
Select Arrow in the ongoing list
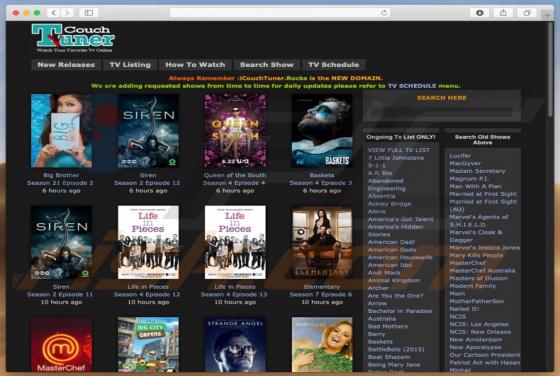click(377, 303)
